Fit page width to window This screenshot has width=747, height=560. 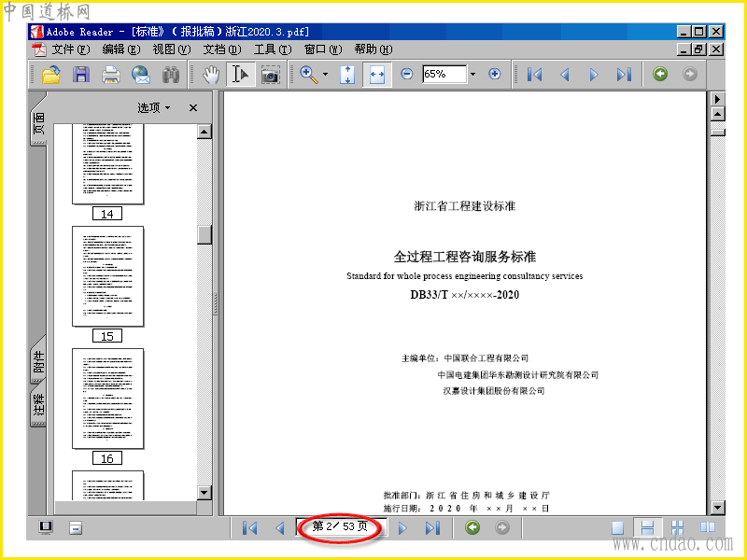tap(377, 75)
